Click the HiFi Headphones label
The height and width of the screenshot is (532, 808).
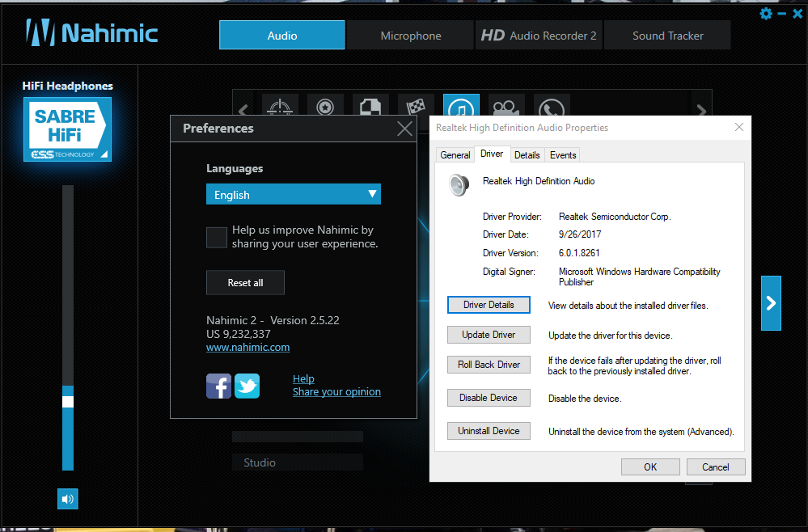67,86
